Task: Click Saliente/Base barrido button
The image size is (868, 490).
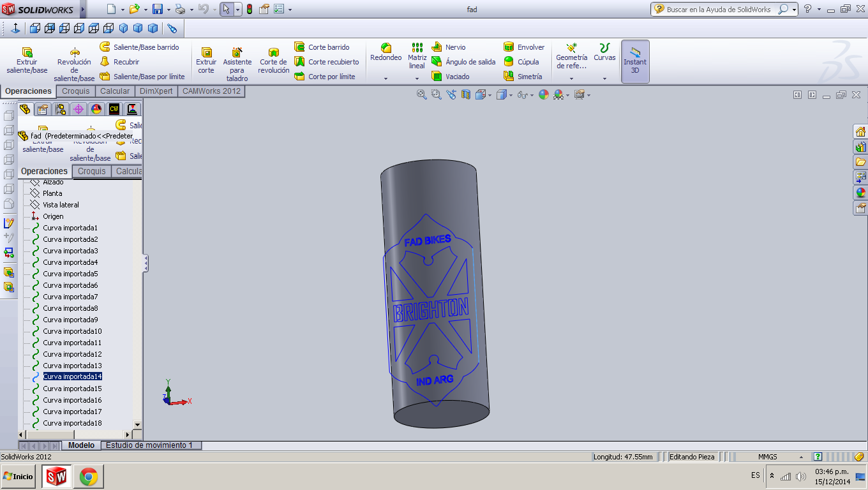Action: pos(140,47)
